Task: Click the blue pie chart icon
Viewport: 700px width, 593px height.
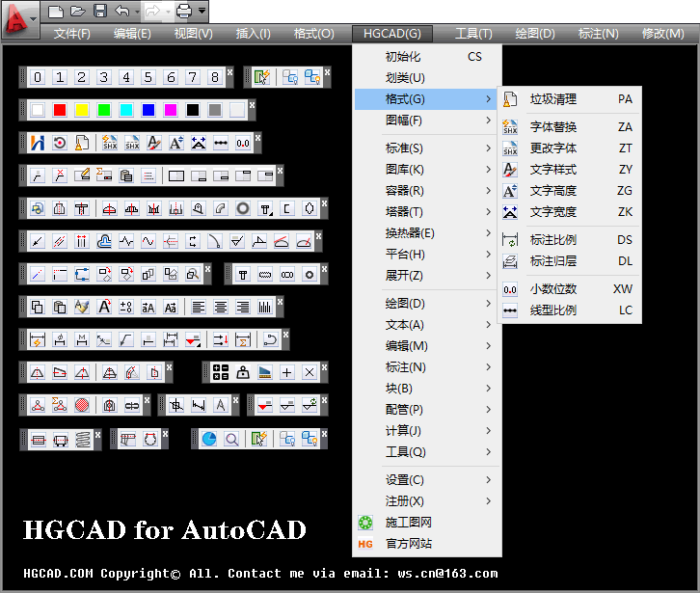Action: click(x=209, y=439)
